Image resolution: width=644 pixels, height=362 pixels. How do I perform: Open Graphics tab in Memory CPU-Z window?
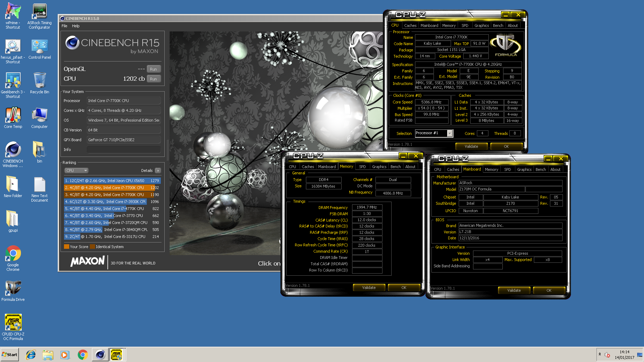(x=379, y=167)
